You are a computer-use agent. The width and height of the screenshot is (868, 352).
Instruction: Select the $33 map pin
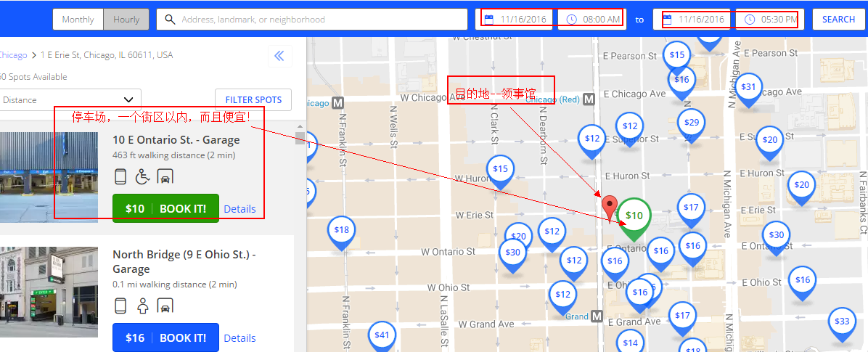coord(841,323)
